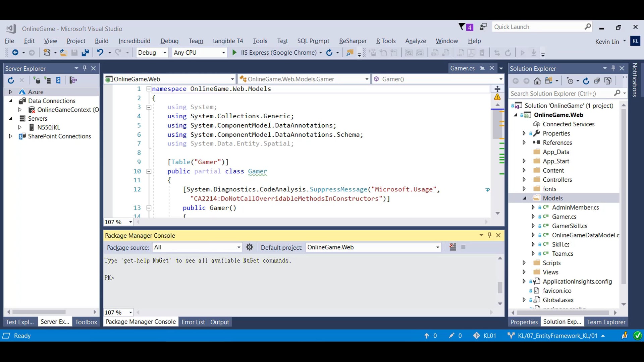
Task: Open Package Manager Console settings gear
Action: pyautogui.click(x=250, y=247)
